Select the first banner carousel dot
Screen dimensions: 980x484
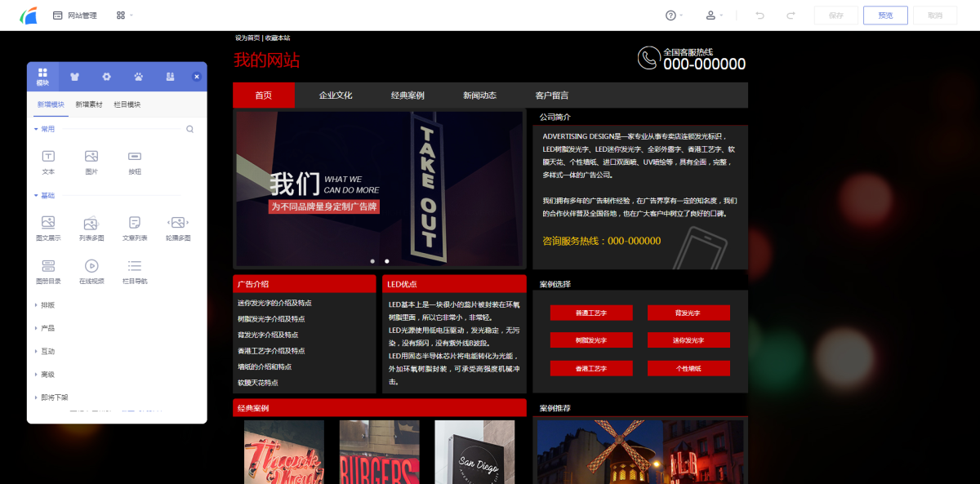[372, 261]
